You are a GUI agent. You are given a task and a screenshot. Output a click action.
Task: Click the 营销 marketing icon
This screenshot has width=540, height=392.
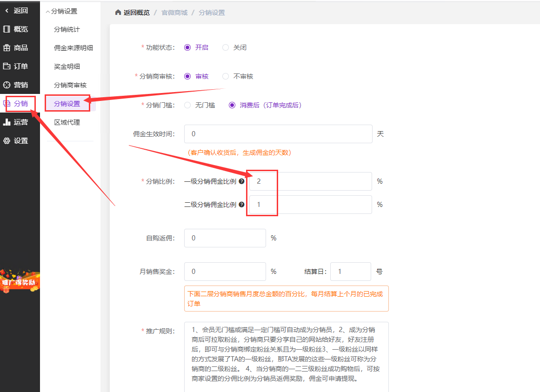click(x=7, y=85)
